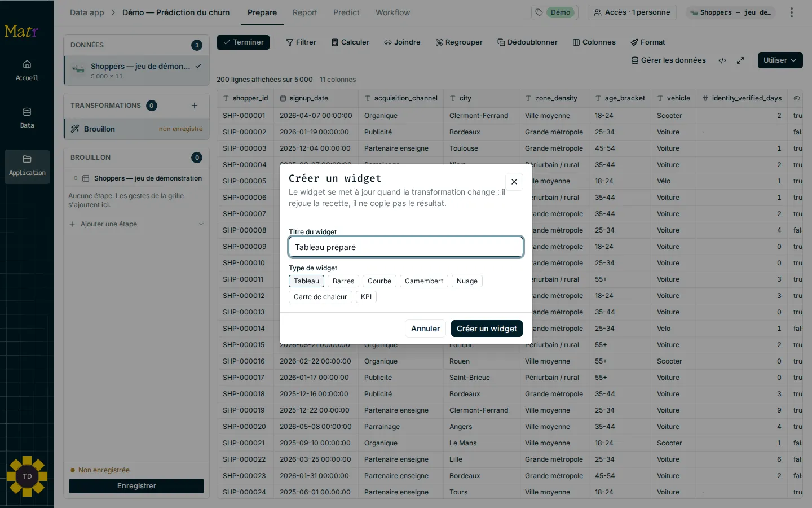Open the Colonnes tool

click(594, 42)
